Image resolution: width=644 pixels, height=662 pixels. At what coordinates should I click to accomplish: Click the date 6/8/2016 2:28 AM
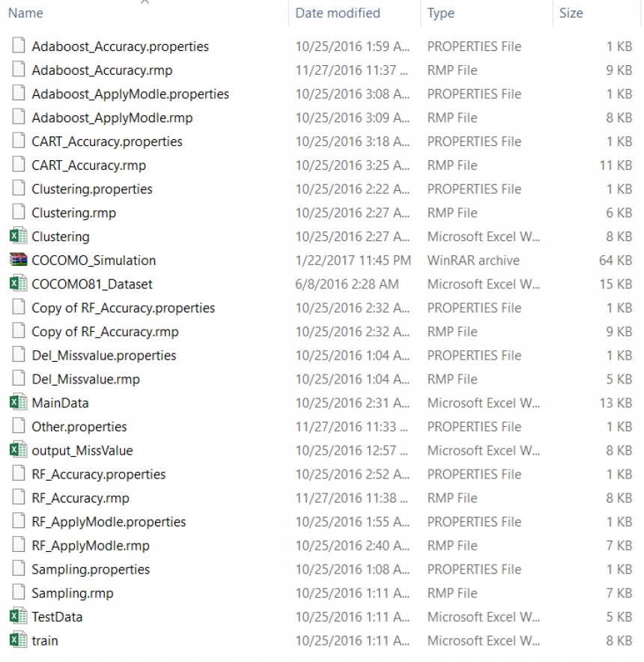point(347,284)
